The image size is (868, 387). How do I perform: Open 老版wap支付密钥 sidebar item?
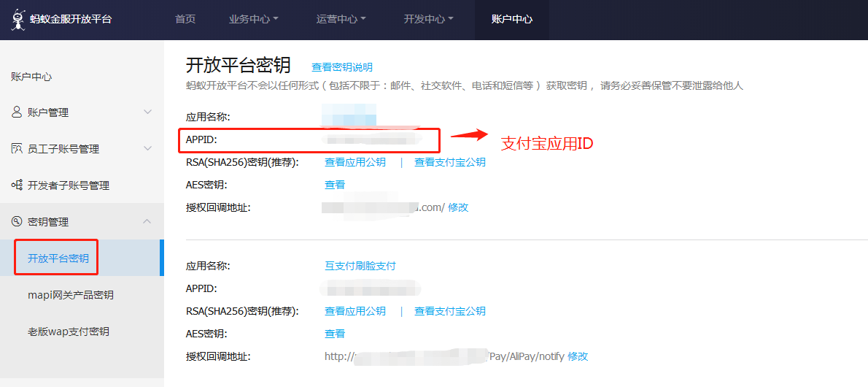tap(68, 332)
